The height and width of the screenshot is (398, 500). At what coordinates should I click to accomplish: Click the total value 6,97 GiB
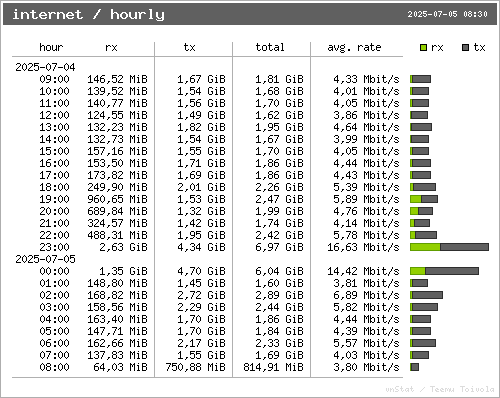click(279, 247)
